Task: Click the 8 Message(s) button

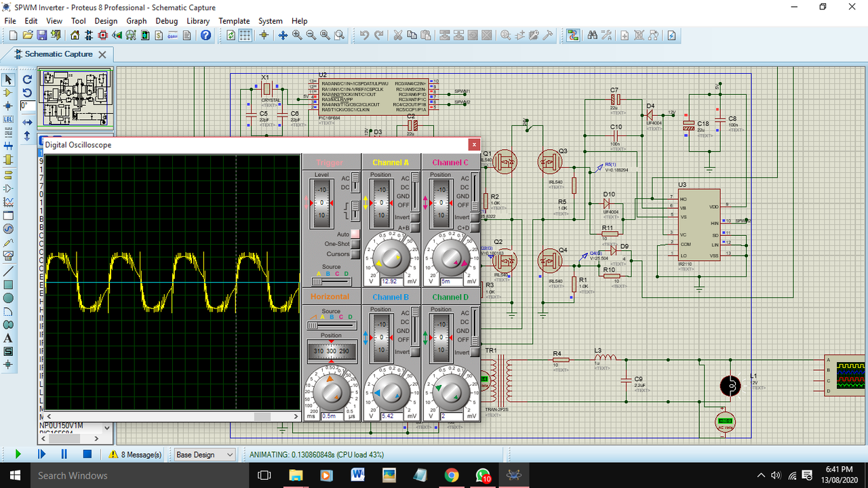Action: coord(135,454)
